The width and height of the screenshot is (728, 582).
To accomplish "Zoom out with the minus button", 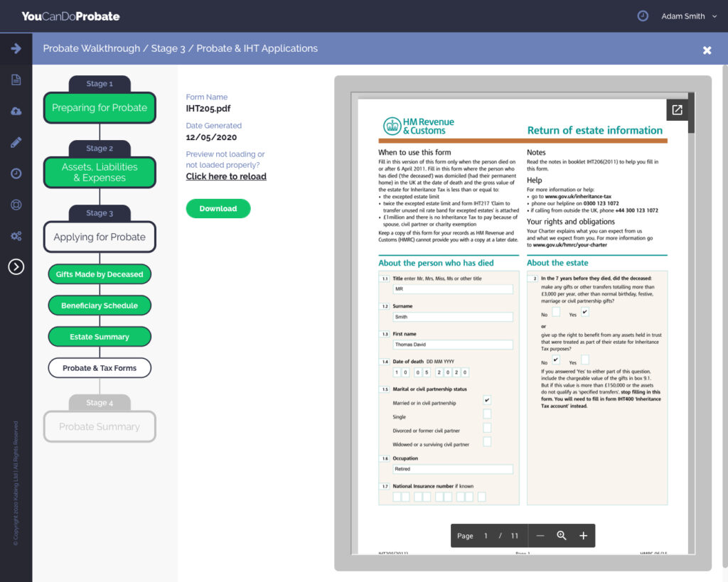I will [540, 536].
